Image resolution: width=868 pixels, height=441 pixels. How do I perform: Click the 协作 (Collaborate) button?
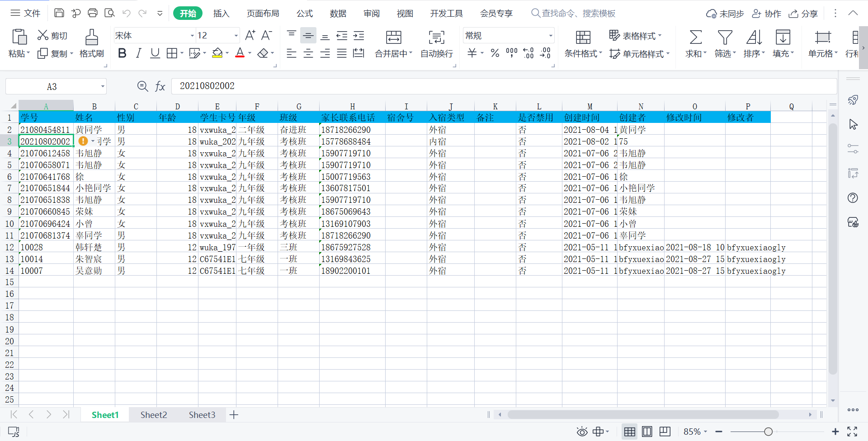pos(767,14)
